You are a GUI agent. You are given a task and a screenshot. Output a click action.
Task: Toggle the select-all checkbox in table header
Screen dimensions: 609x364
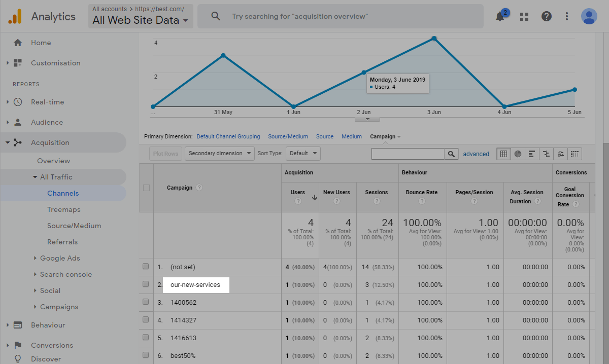tap(146, 188)
